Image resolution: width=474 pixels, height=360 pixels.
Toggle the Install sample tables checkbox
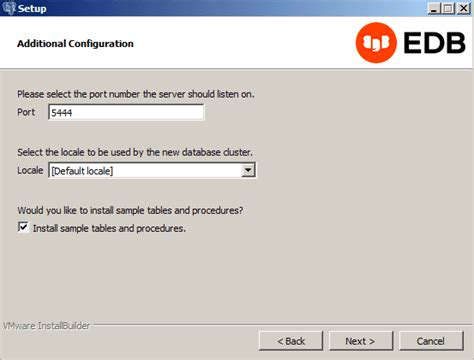click(x=23, y=227)
